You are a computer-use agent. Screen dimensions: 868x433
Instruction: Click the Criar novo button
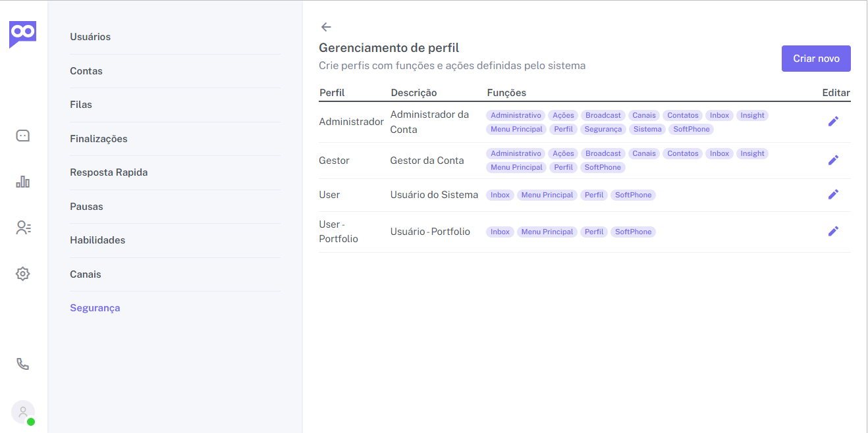pos(816,59)
